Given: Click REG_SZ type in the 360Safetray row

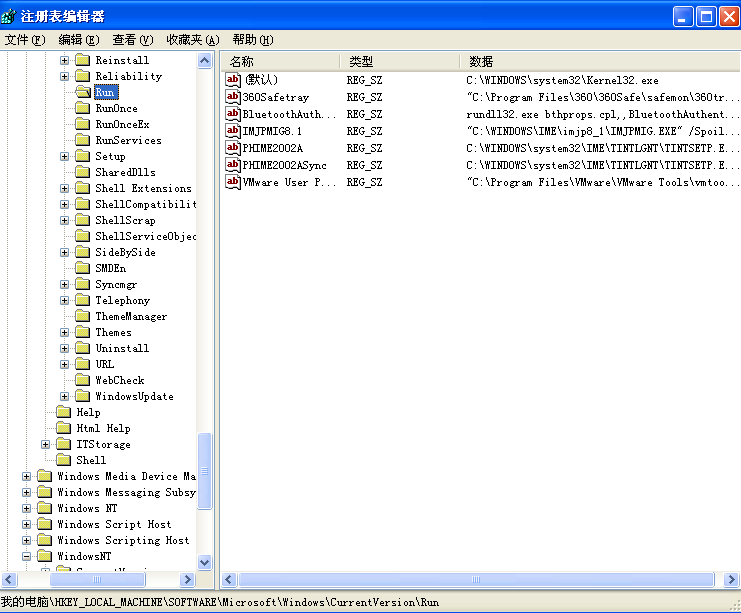Looking at the screenshot, I should tap(364, 97).
